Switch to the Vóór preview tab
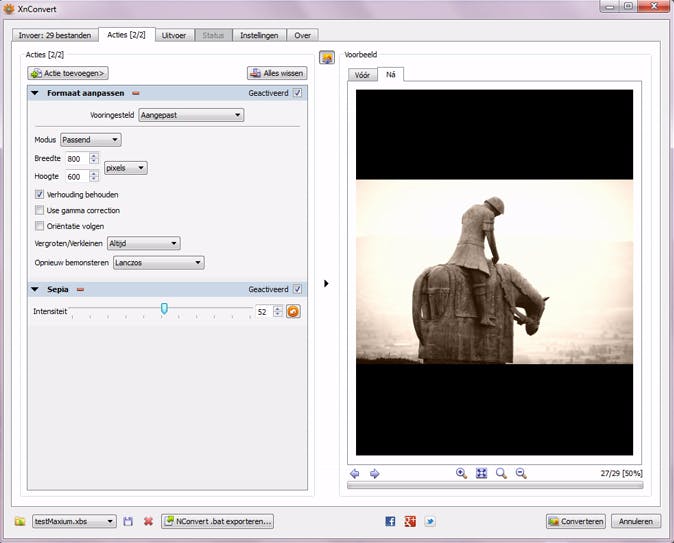 [x=360, y=75]
